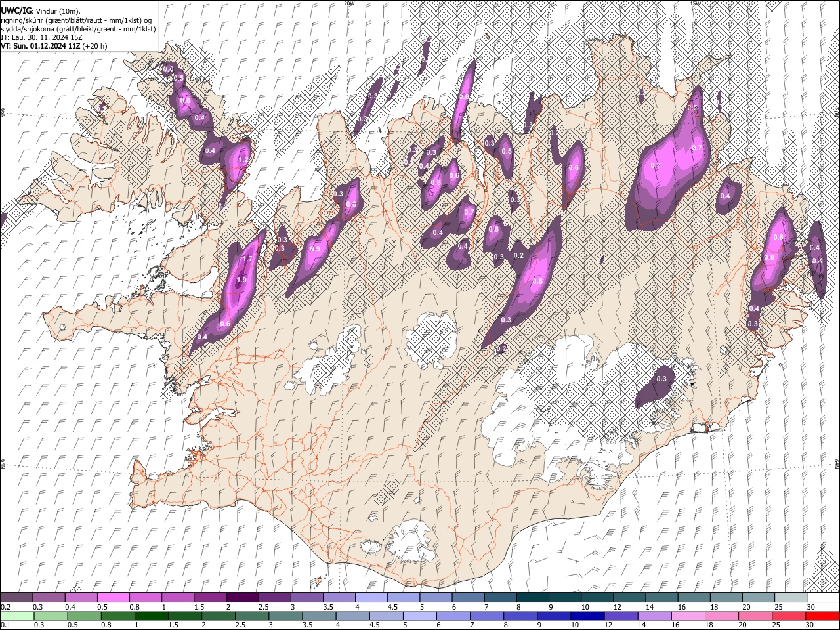Click the 1.2 precipitation value on the map
The width and height of the screenshot is (840, 630).
[x=243, y=159]
